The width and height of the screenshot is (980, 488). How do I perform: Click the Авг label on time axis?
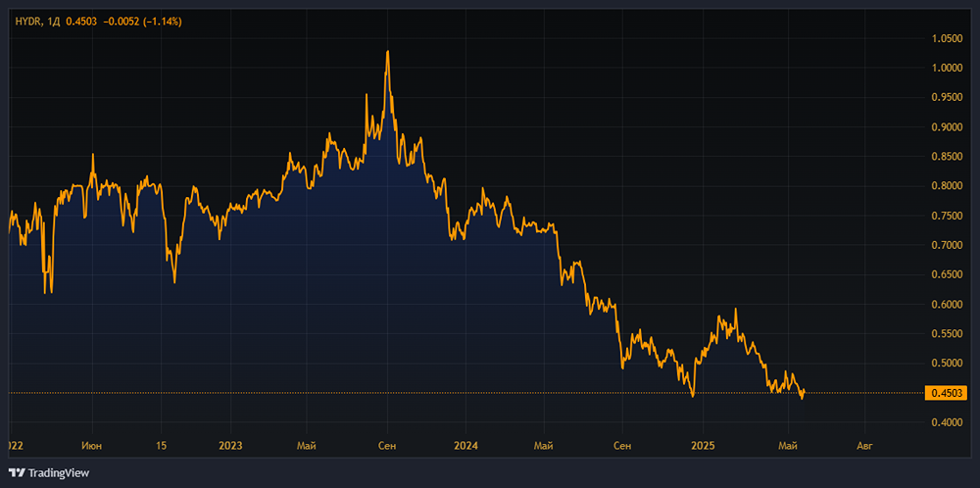coord(864,446)
